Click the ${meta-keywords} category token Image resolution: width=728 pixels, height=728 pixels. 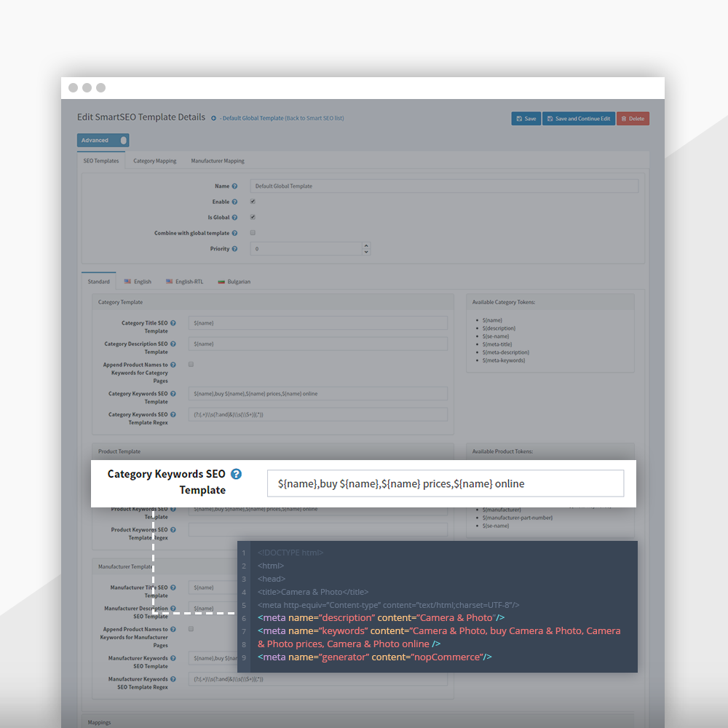(x=504, y=361)
